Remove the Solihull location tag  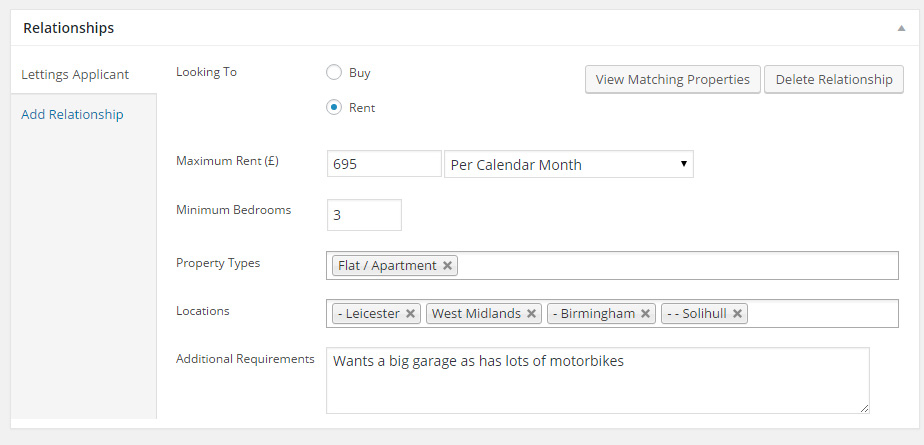click(x=737, y=314)
